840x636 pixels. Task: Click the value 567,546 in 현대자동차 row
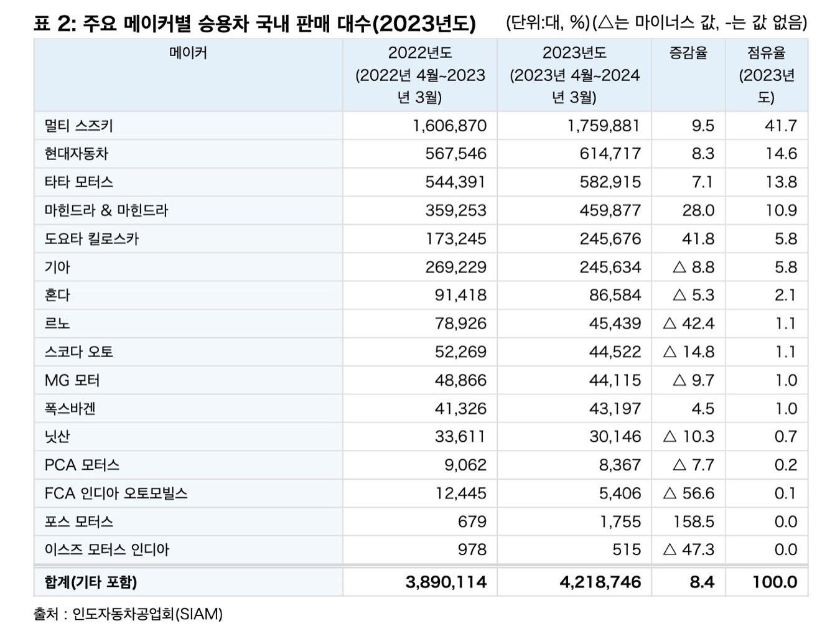point(456,154)
